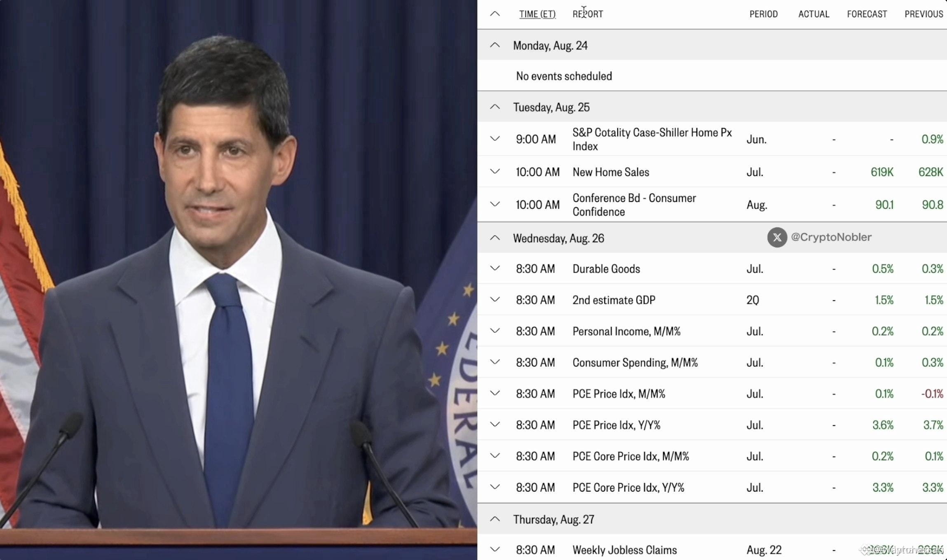Expand the Consumer Spending row
This screenshot has width=947, height=560.
pos(495,362)
